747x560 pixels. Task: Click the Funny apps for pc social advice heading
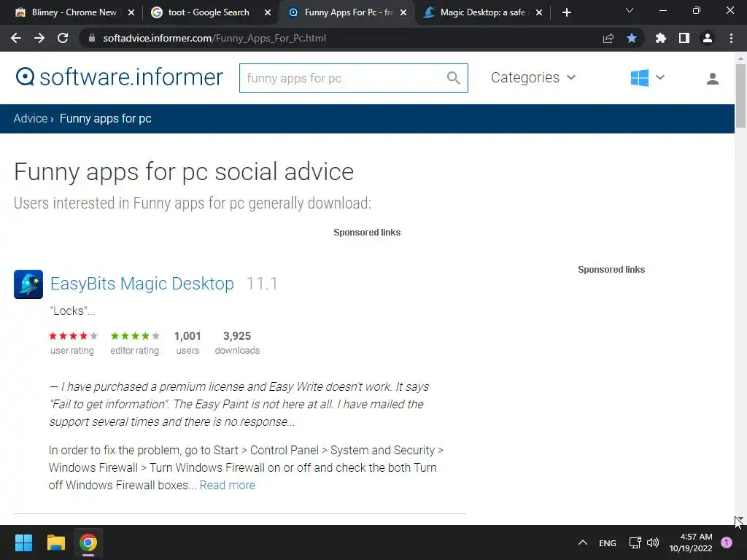tap(184, 172)
